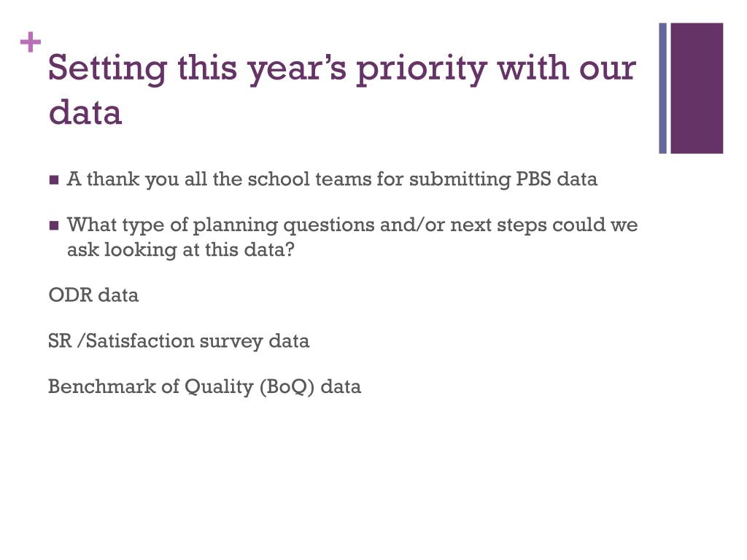
Task: Select the narrow blue-violet vertical bar
Action: point(663,88)
